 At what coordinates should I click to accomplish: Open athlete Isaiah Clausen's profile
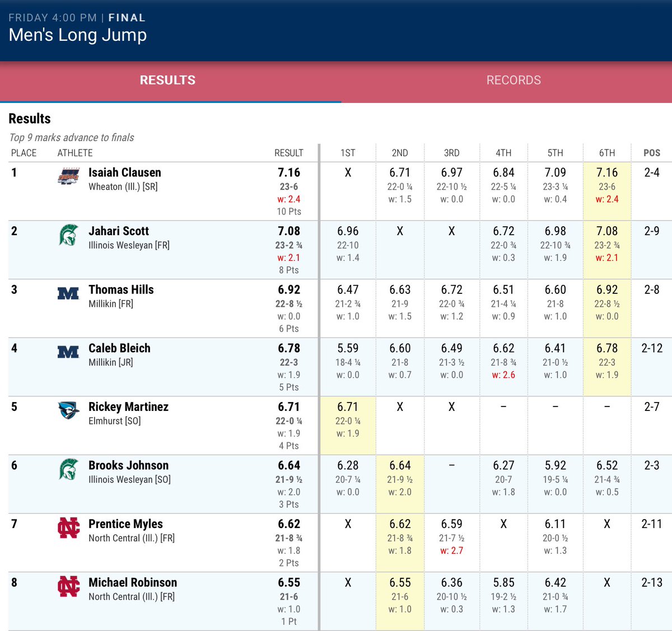124,172
